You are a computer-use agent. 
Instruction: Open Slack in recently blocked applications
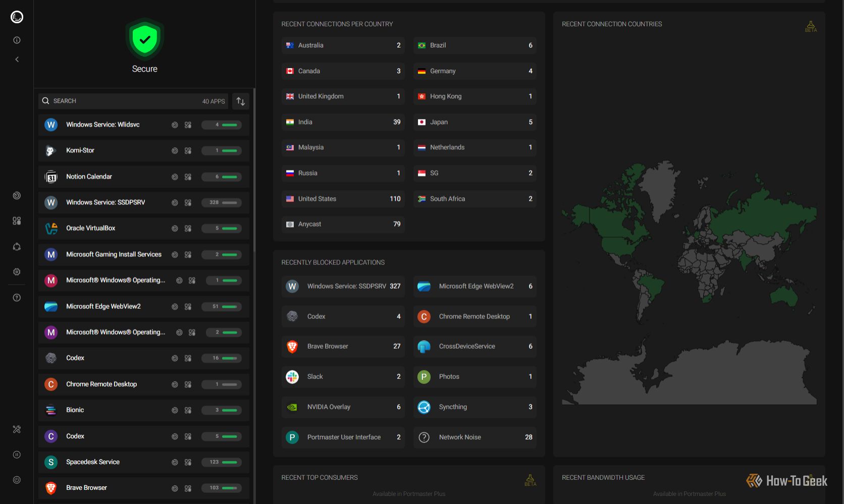tap(343, 377)
